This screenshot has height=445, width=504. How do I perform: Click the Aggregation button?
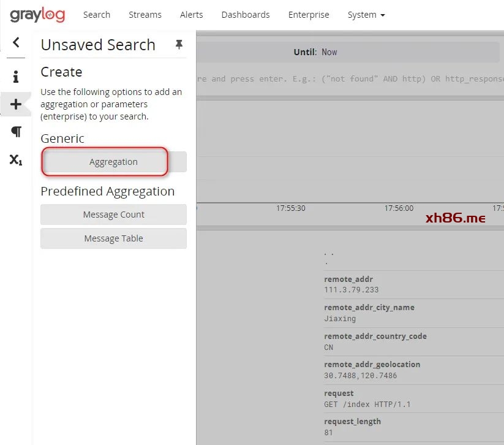click(113, 162)
